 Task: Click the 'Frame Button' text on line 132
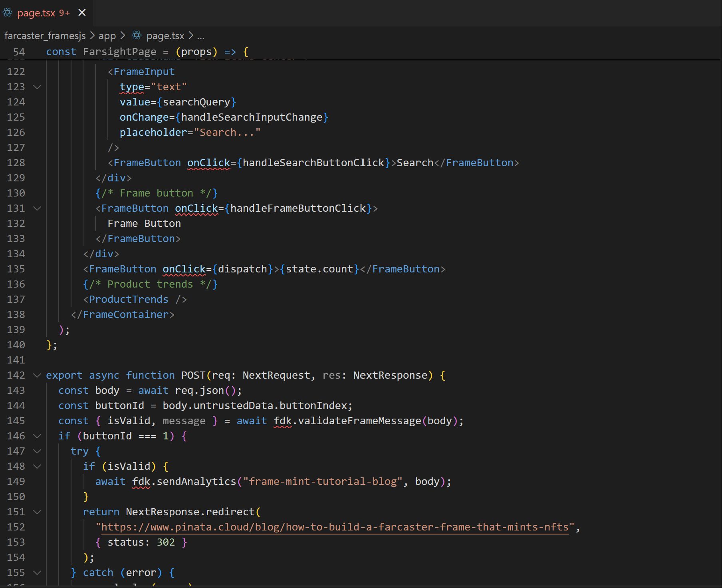pyautogui.click(x=144, y=223)
